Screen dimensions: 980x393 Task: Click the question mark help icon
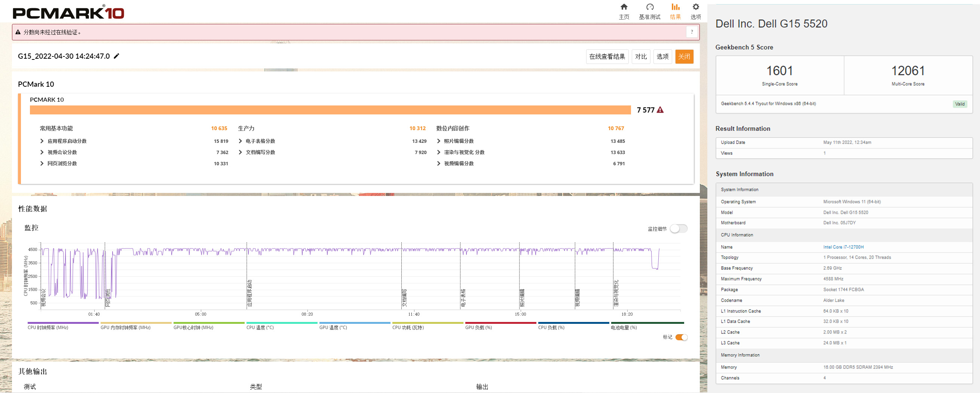[x=692, y=32]
